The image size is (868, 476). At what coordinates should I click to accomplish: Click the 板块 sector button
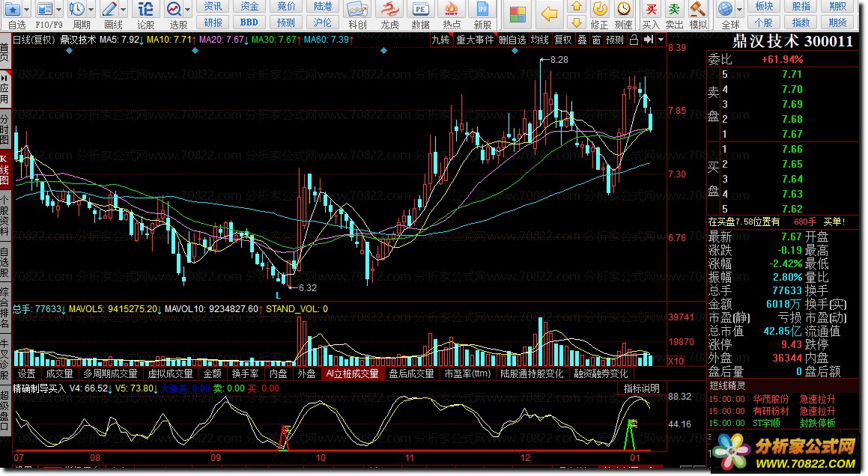pos(764,7)
